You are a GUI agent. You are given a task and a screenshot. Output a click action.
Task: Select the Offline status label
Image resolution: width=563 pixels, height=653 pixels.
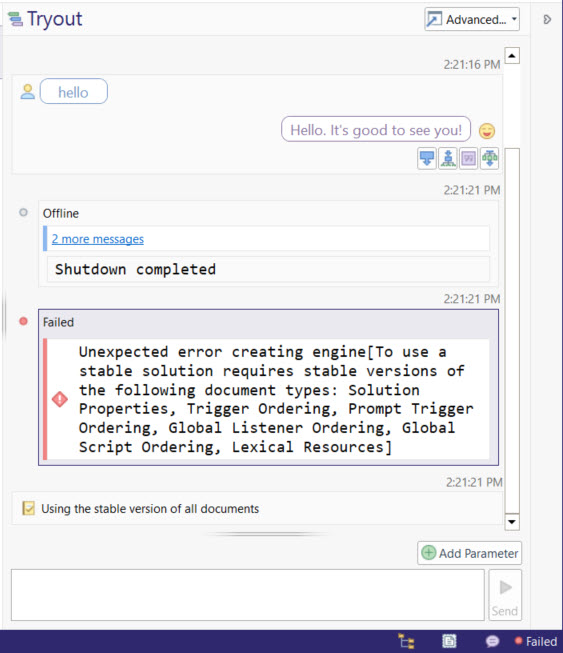(61, 213)
